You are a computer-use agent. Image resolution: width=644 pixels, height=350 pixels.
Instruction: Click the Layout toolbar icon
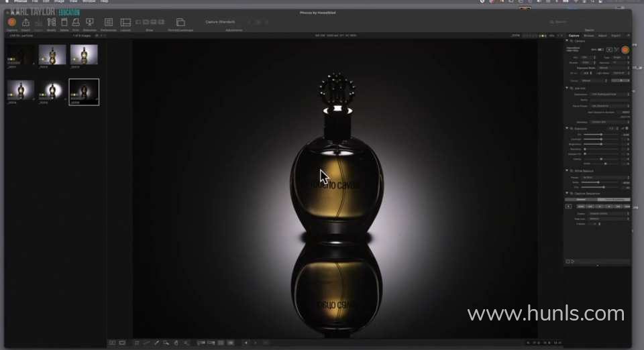tap(125, 22)
